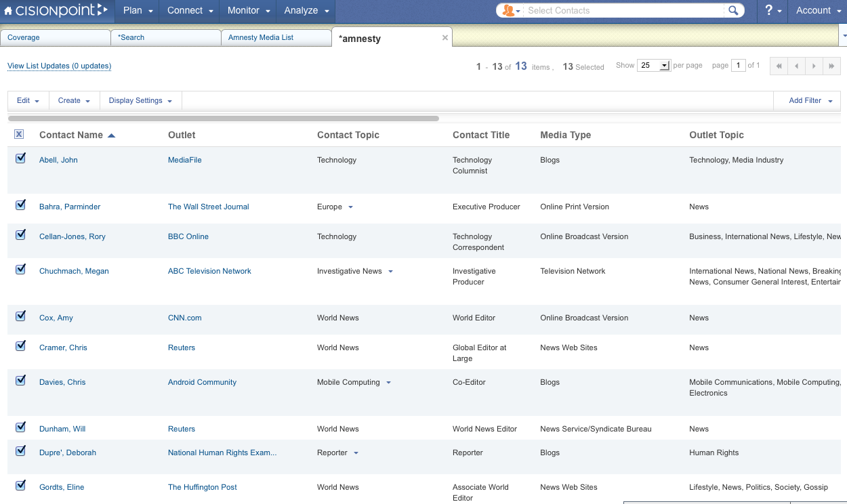Go to the next page arrow
The image size is (847, 504).
814,66
